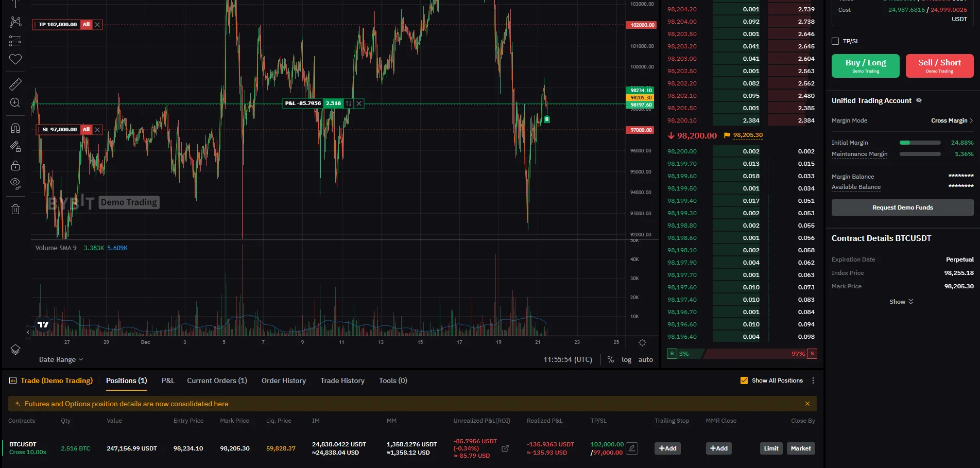Expand contract details with Show
The width and height of the screenshot is (980, 468).
901,302
